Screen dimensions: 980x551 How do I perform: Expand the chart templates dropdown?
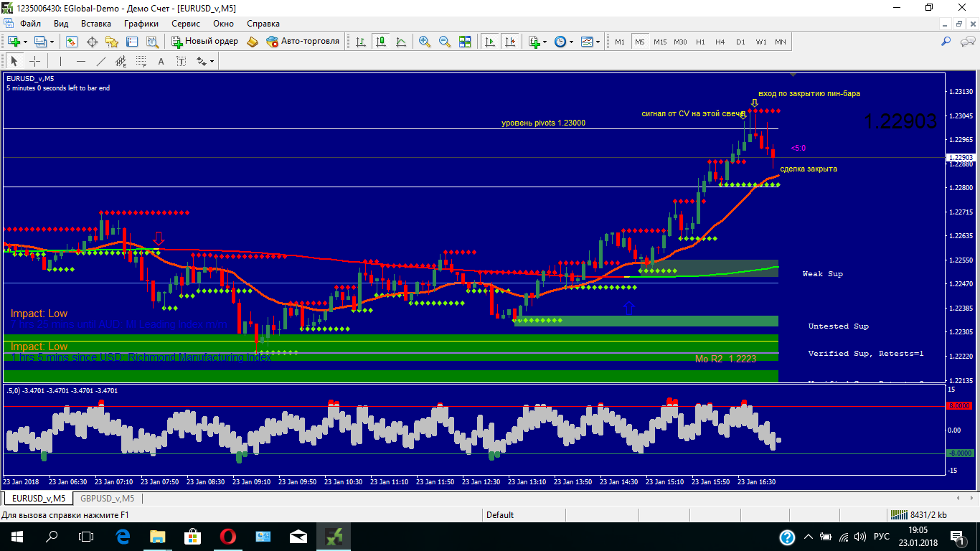[598, 42]
